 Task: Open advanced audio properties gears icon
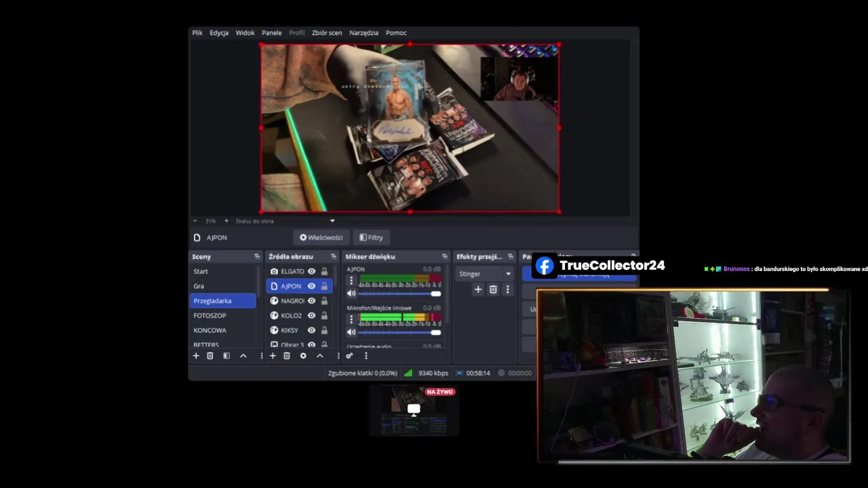pyautogui.click(x=349, y=356)
